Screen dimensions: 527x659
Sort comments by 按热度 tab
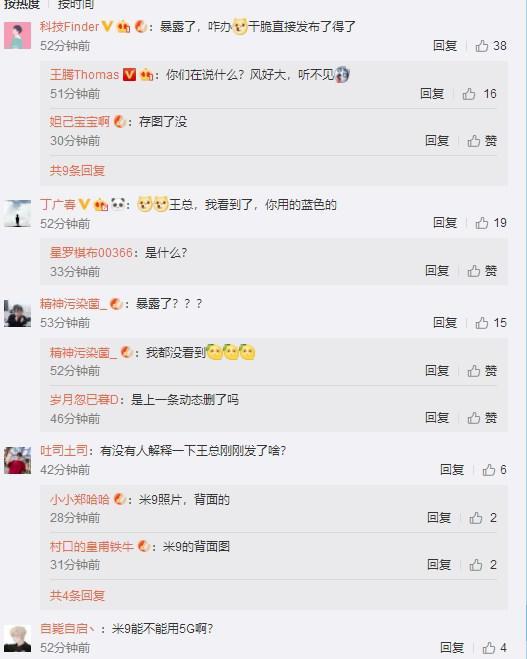[x=22, y=5]
